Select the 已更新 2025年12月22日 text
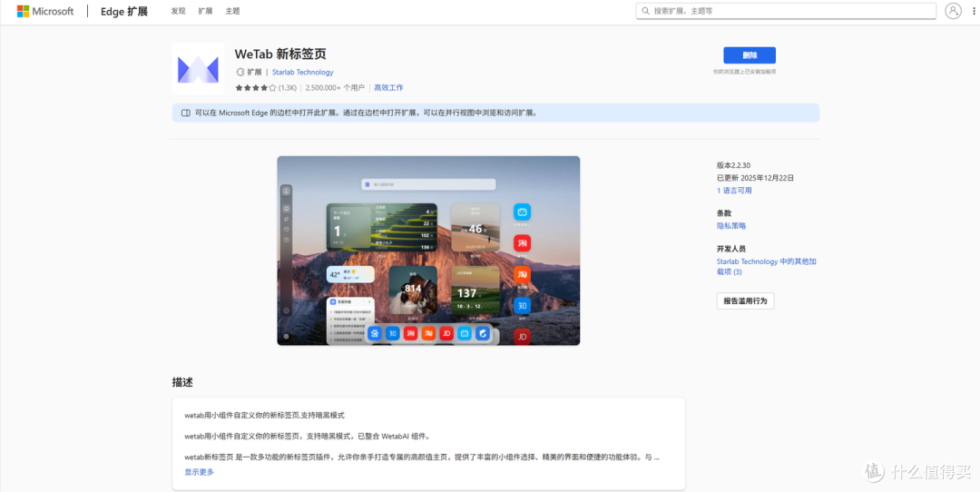980x492 pixels. (756, 178)
